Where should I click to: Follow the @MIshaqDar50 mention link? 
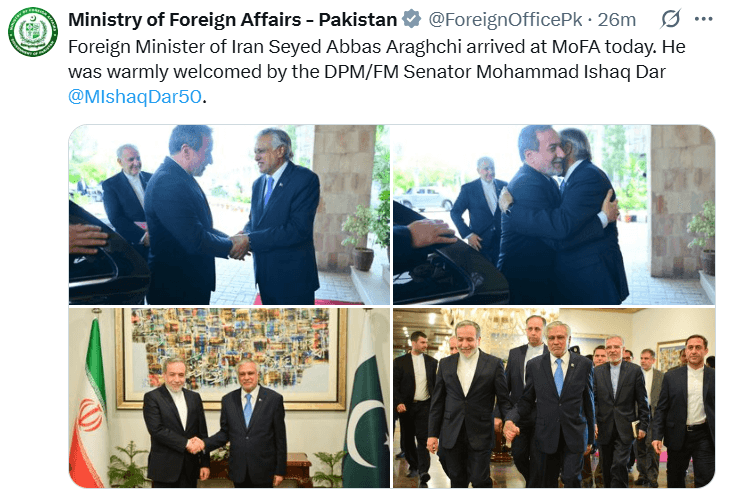(x=135, y=97)
